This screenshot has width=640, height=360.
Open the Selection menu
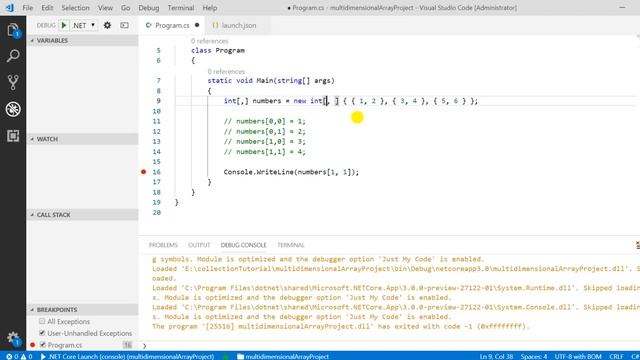(x=76, y=8)
